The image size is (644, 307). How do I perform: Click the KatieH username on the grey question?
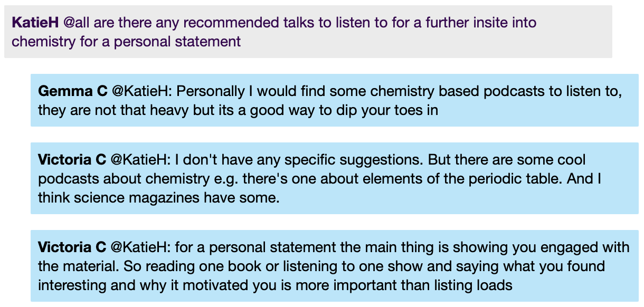pos(35,23)
